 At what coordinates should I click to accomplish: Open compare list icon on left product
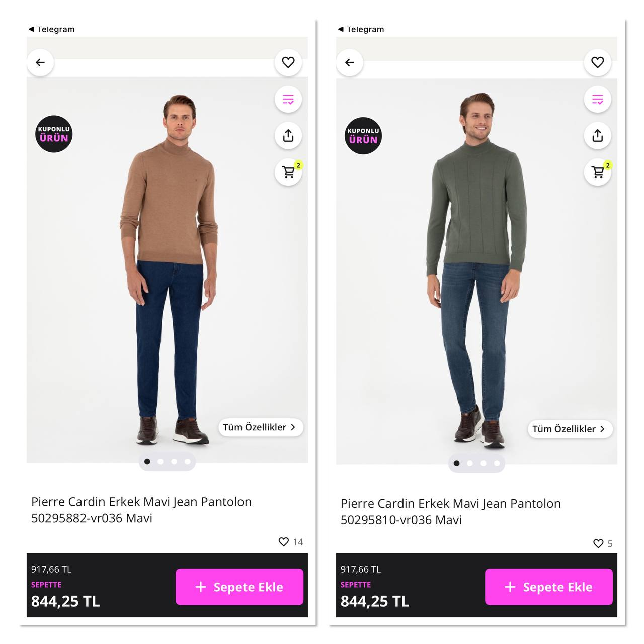pyautogui.click(x=288, y=99)
